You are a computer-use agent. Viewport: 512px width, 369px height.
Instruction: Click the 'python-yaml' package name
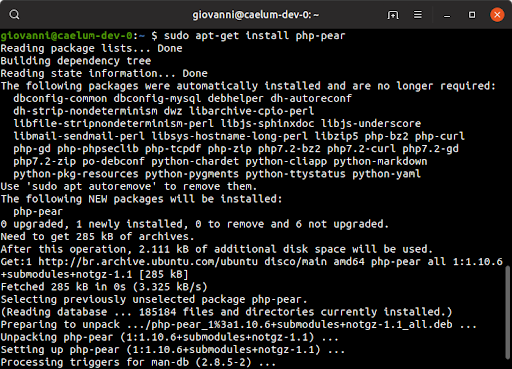pyautogui.click(x=387, y=174)
